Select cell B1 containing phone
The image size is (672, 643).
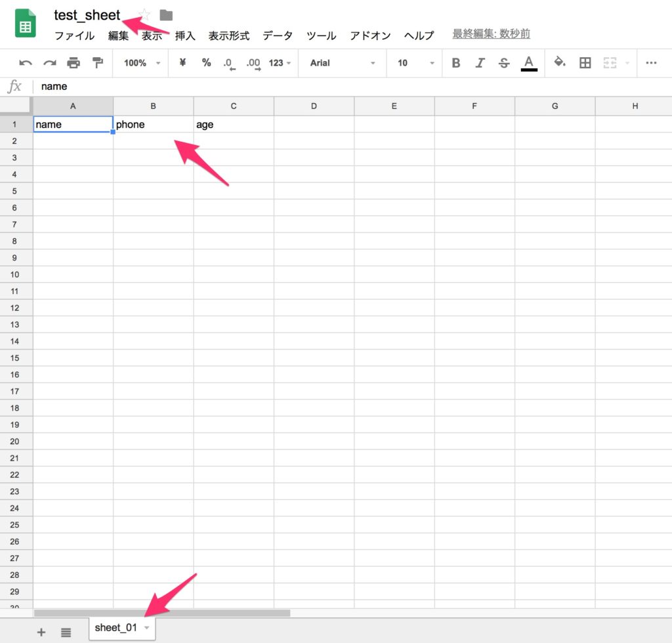(153, 124)
